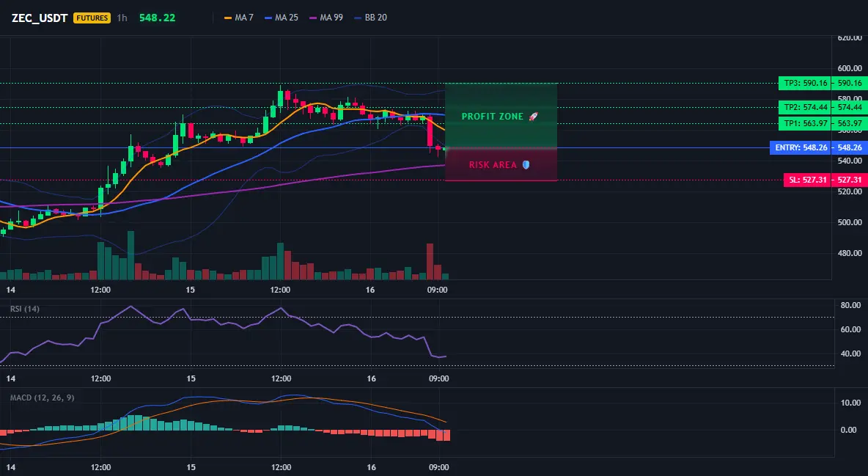Screen dimensions: 868x476
Task: Click the TP2: 574.44 label
Action: coord(805,108)
